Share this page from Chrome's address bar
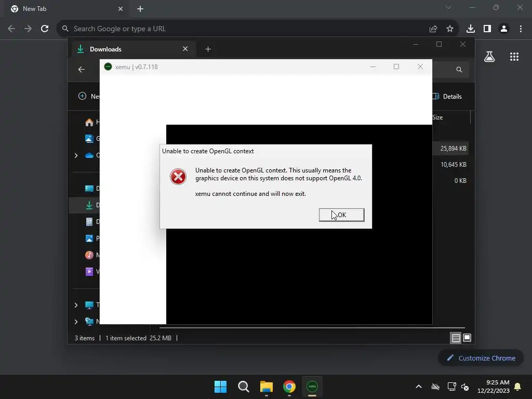532x399 pixels. (x=433, y=29)
